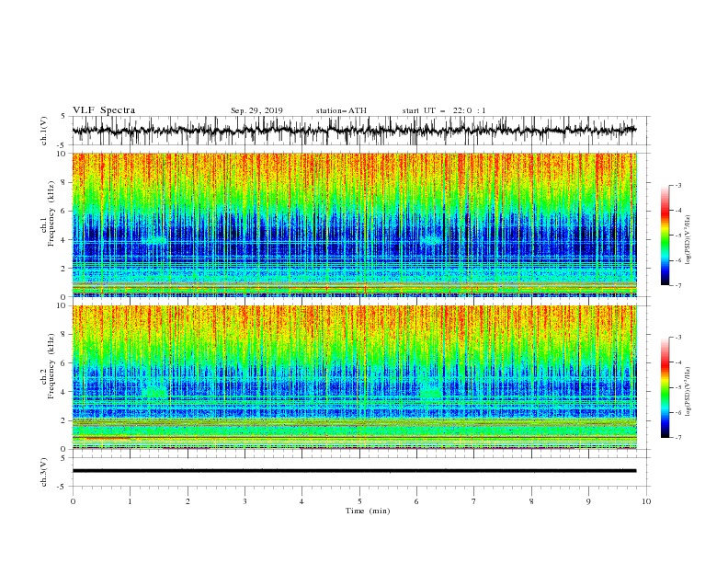Click time axis tick label '1'
This screenshot has width=728, height=563.
(x=130, y=501)
